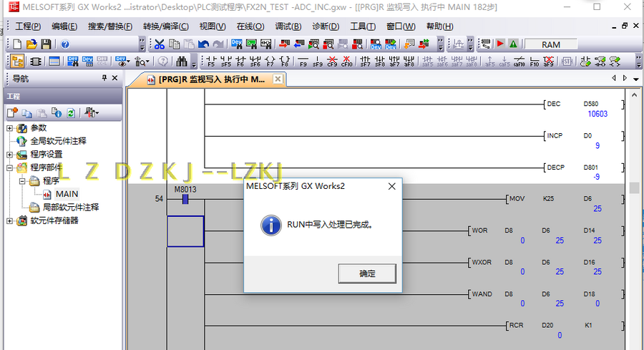
Task: Open find with binoculars icon
Action: pos(182,62)
